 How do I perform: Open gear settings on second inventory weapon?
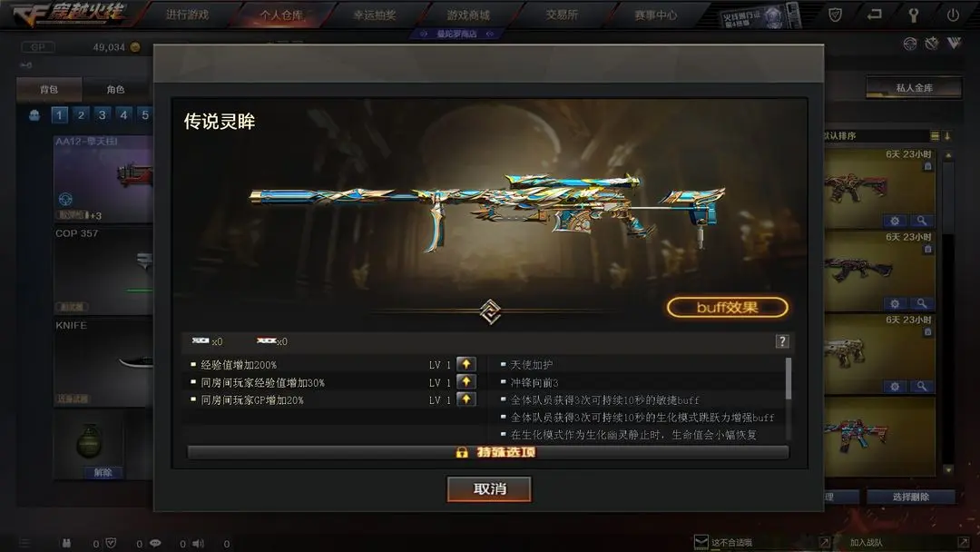895,303
